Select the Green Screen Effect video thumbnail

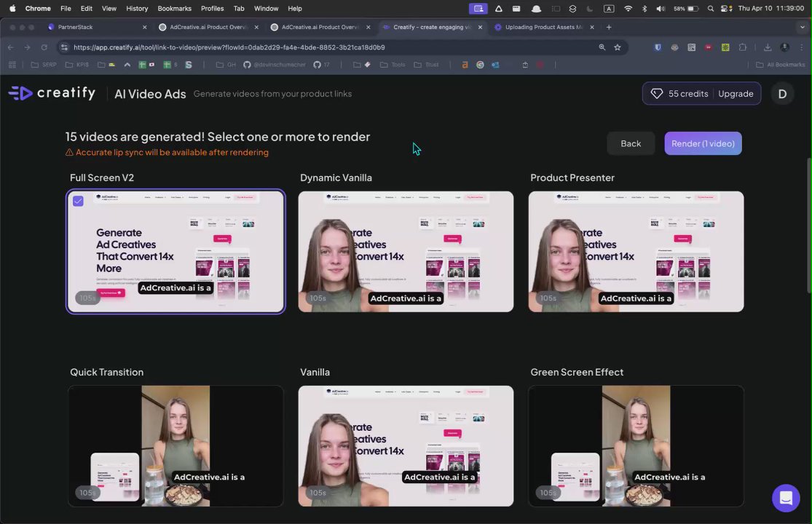(x=636, y=446)
